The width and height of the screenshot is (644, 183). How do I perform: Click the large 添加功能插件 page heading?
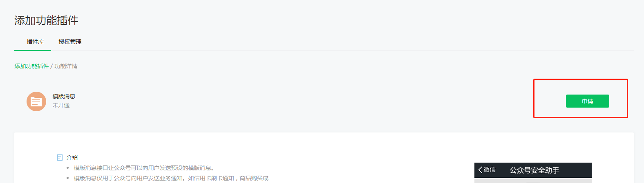pyautogui.click(x=46, y=20)
